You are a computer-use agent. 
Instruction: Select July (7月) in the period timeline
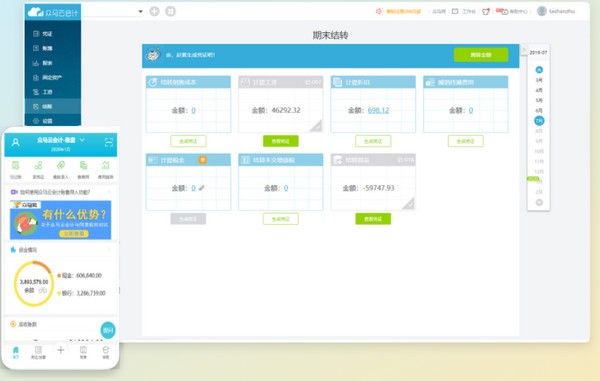pyautogui.click(x=539, y=120)
